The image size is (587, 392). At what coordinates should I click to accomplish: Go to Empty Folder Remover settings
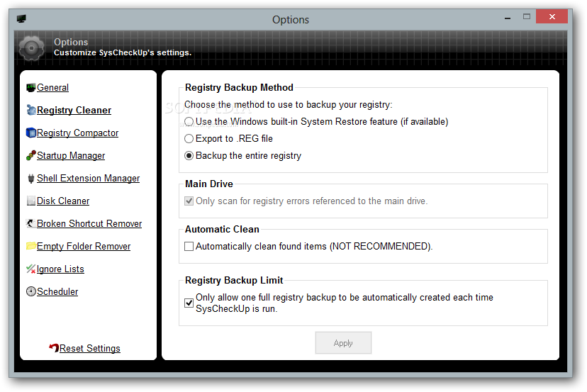click(84, 247)
